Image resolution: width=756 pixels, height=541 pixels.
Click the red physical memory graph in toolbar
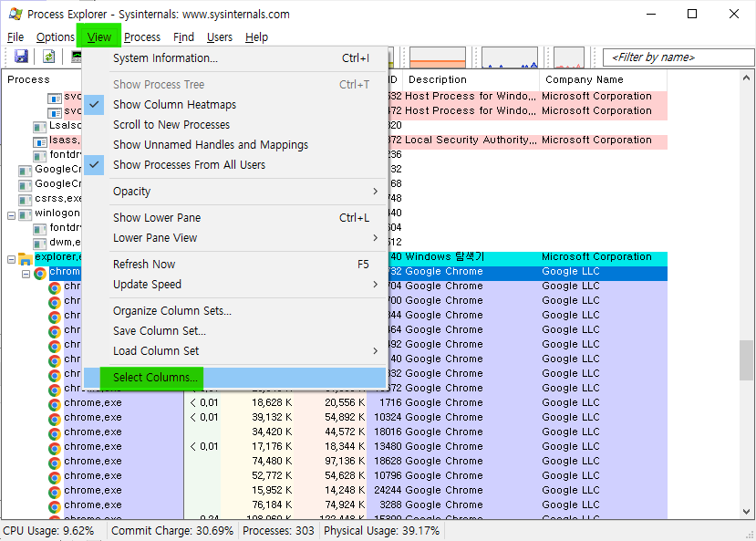tap(569, 57)
